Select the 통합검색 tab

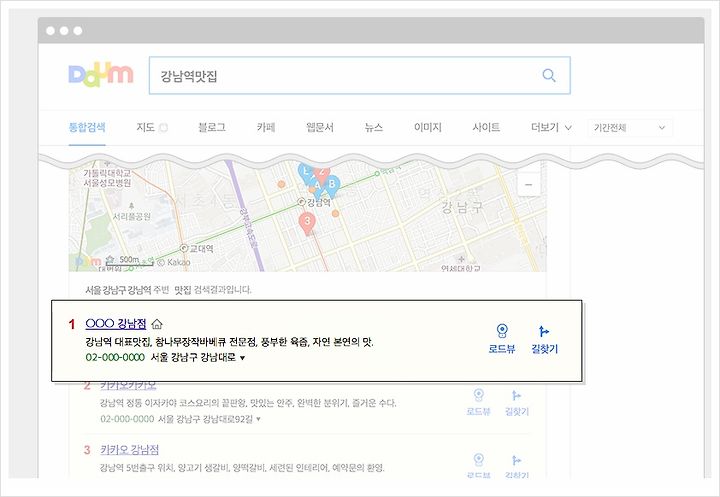(x=87, y=127)
